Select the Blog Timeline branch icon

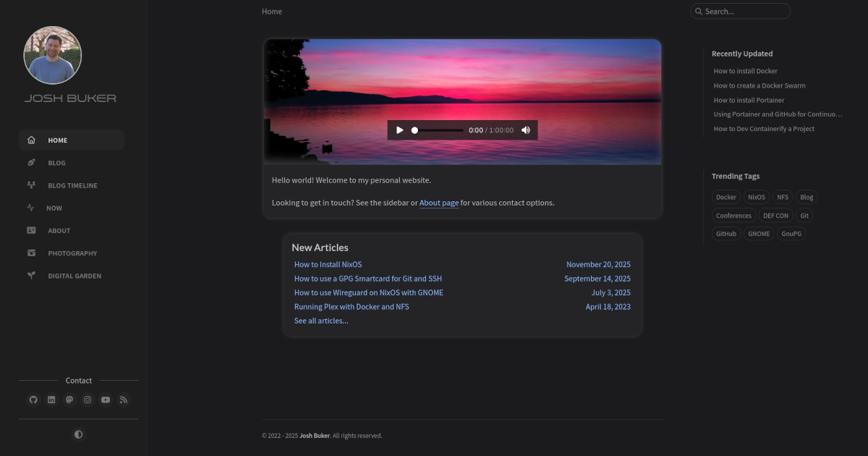click(30, 185)
